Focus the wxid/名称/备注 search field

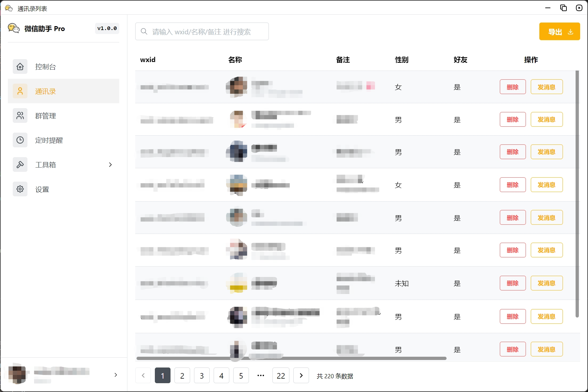pyautogui.click(x=206, y=32)
